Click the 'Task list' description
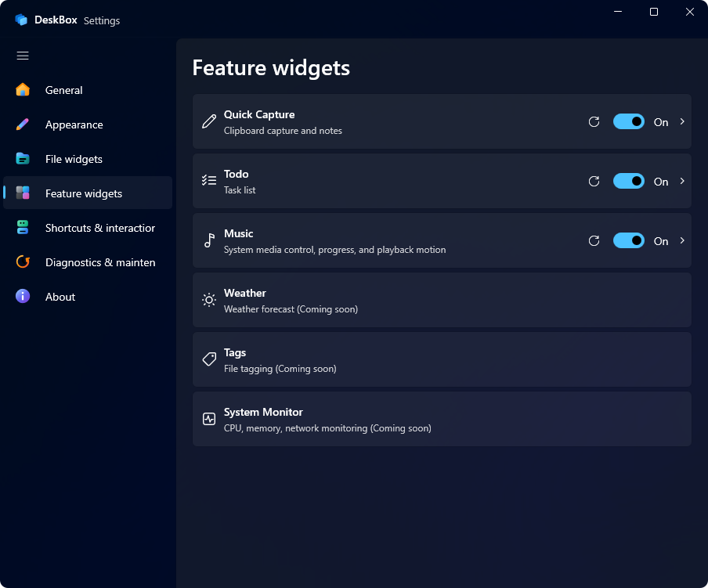This screenshot has width=708, height=588. [240, 190]
